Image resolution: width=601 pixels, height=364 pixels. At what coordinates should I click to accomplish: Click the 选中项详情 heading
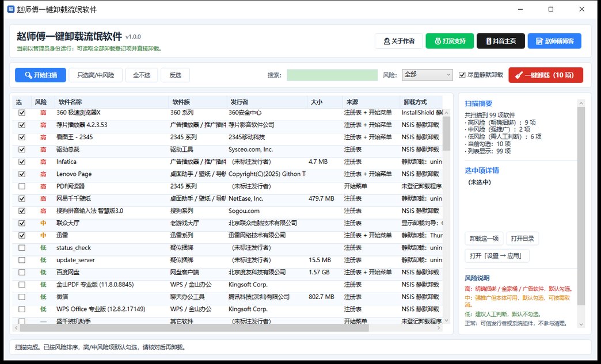click(482, 170)
